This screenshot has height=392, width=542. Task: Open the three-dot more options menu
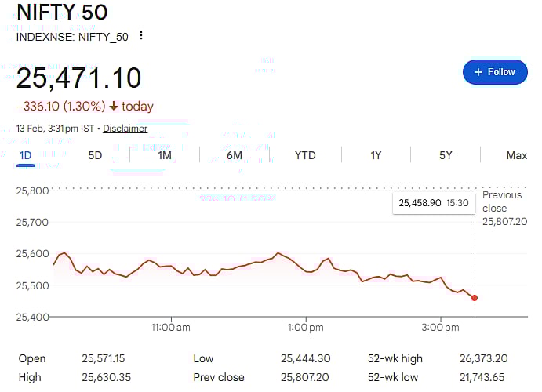(141, 36)
